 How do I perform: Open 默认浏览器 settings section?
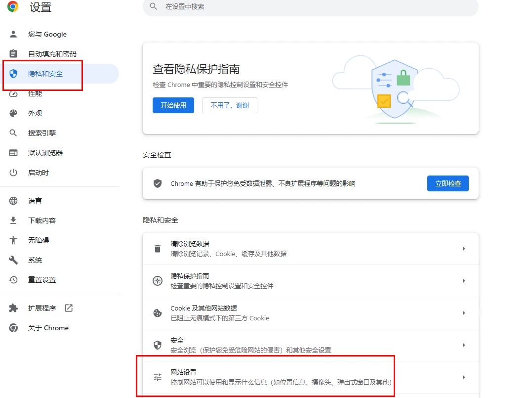[x=59, y=153]
